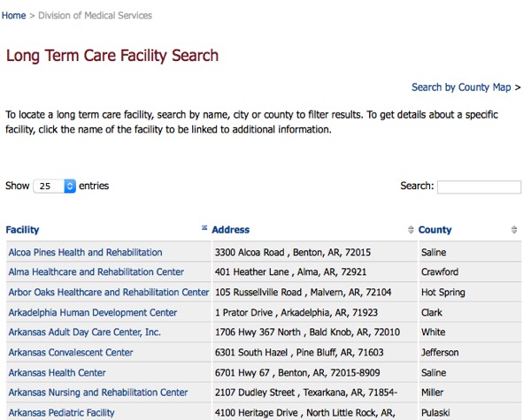Open Arkansas Health Center link
Image resolution: width=531 pixels, height=420 pixels.
(58, 373)
